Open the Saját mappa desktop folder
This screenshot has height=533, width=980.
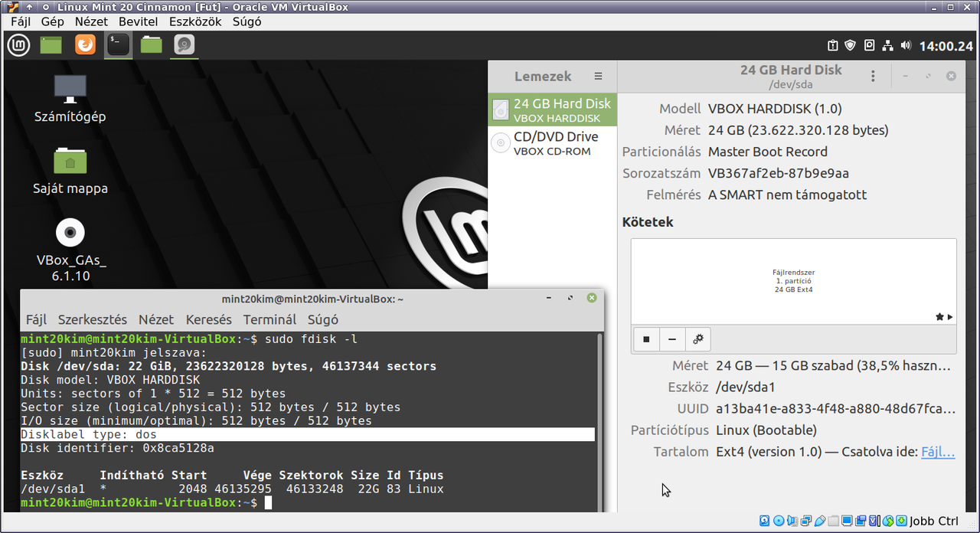(x=70, y=171)
